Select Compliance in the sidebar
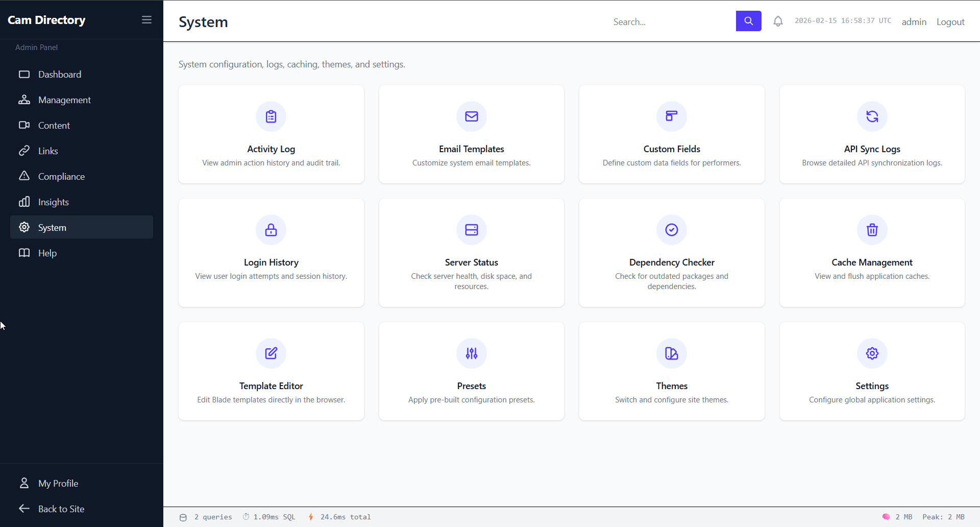This screenshot has height=527, width=980. click(61, 177)
